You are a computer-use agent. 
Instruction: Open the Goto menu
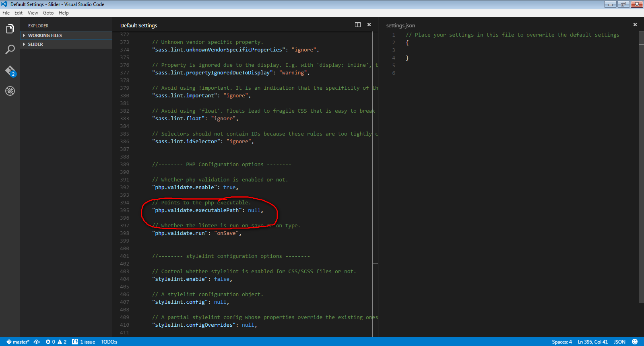tap(48, 13)
